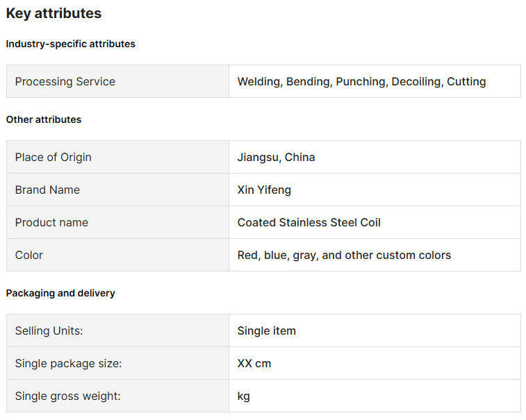Screen dimensions: 526x420
Task: Click the Coated Stainless Steel Coil text
Action: 309,222
